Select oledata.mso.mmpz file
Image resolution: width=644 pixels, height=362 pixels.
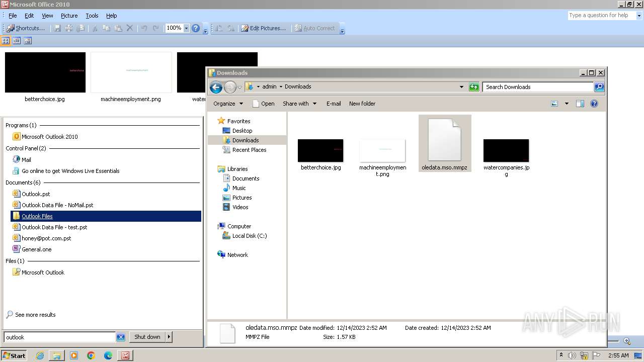tap(445, 144)
